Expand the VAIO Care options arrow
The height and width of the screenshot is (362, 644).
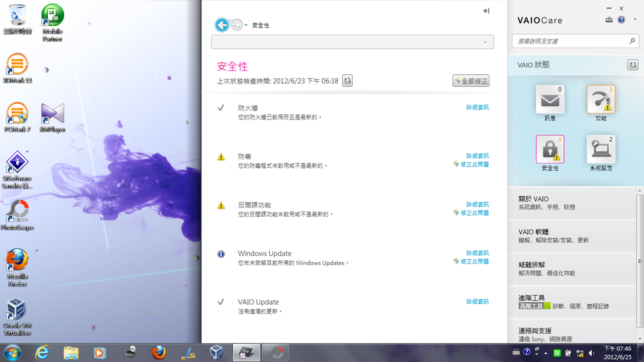[635, 19]
